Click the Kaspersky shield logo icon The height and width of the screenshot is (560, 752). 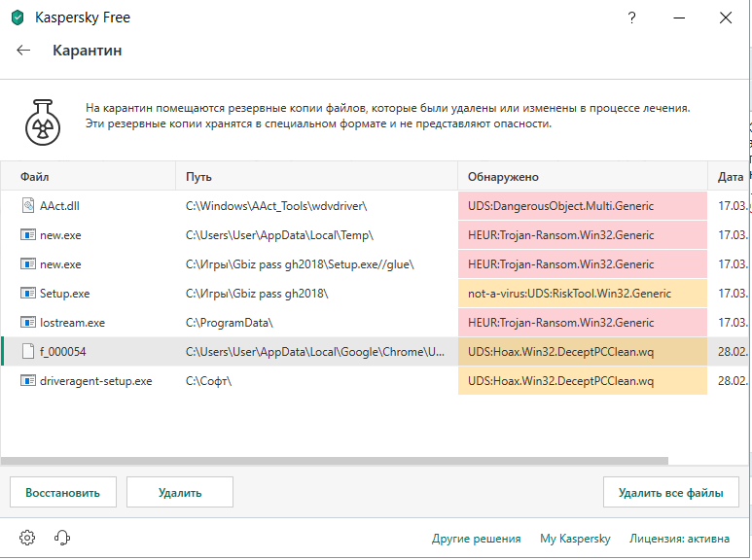(17, 17)
